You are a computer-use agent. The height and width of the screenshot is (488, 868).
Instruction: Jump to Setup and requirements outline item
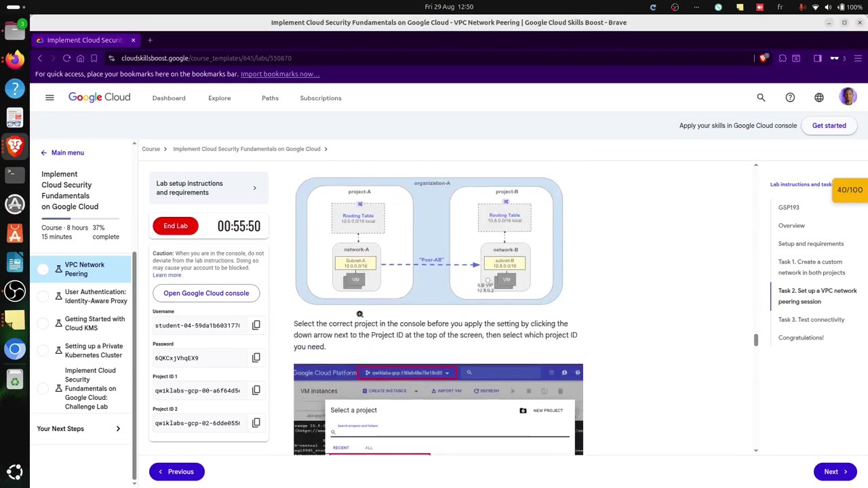pos(811,243)
